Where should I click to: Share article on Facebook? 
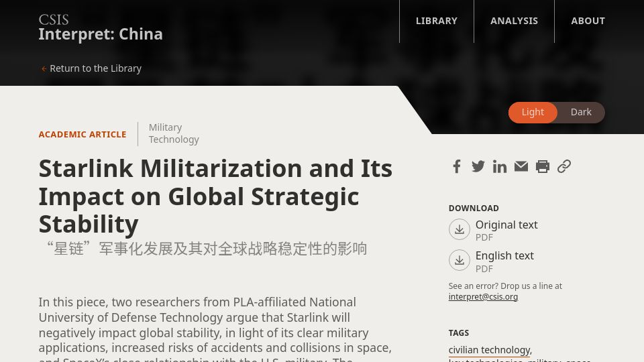click(457, 167)
